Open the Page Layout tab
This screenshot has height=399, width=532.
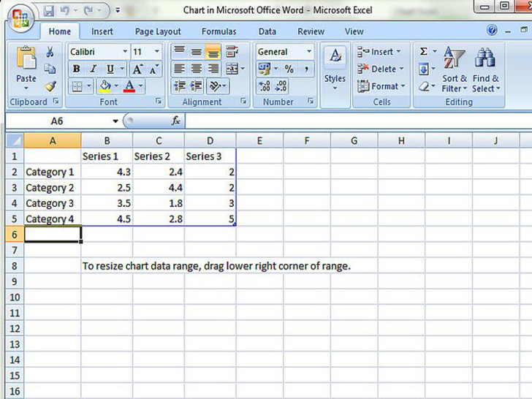[x=158, y=31]
